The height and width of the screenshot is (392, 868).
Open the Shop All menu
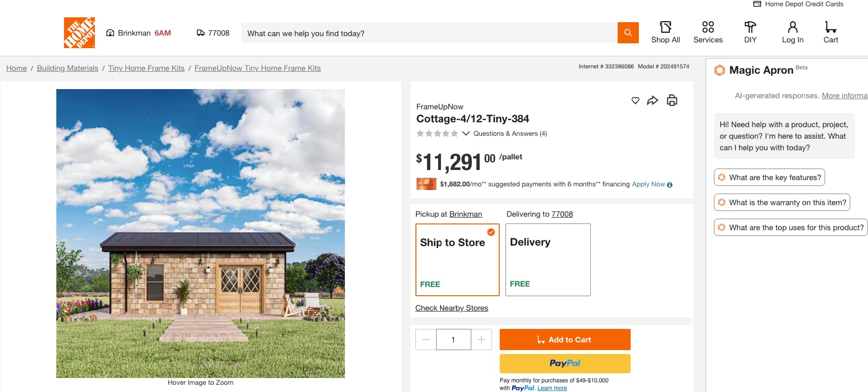665,32
